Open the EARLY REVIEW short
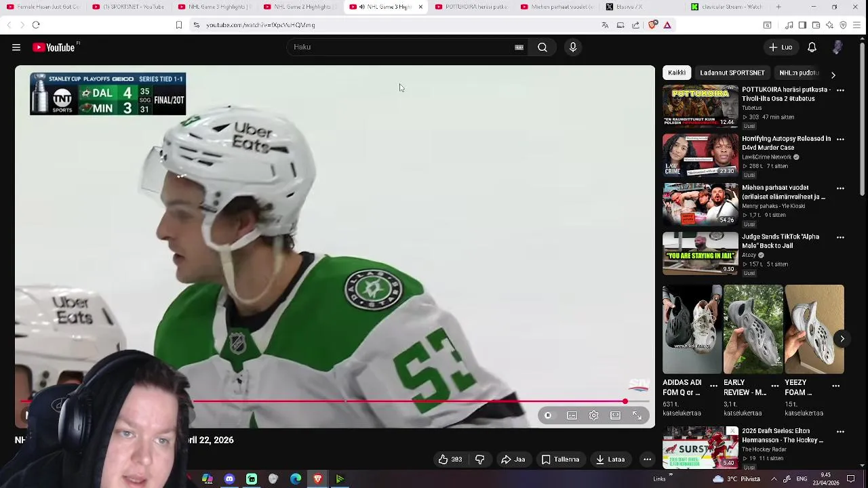Viewport: 868px width, 488px height. click(x=753, y=329)
